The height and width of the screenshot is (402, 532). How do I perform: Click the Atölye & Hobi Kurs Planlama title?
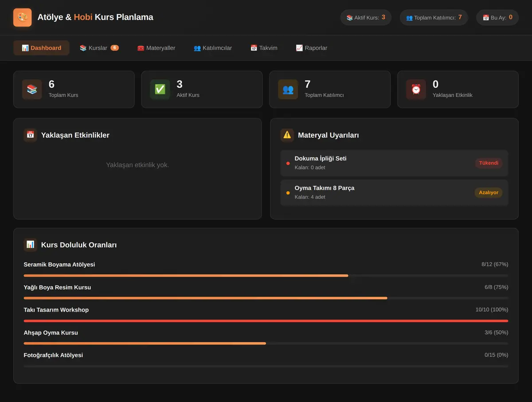click(95, 17)
